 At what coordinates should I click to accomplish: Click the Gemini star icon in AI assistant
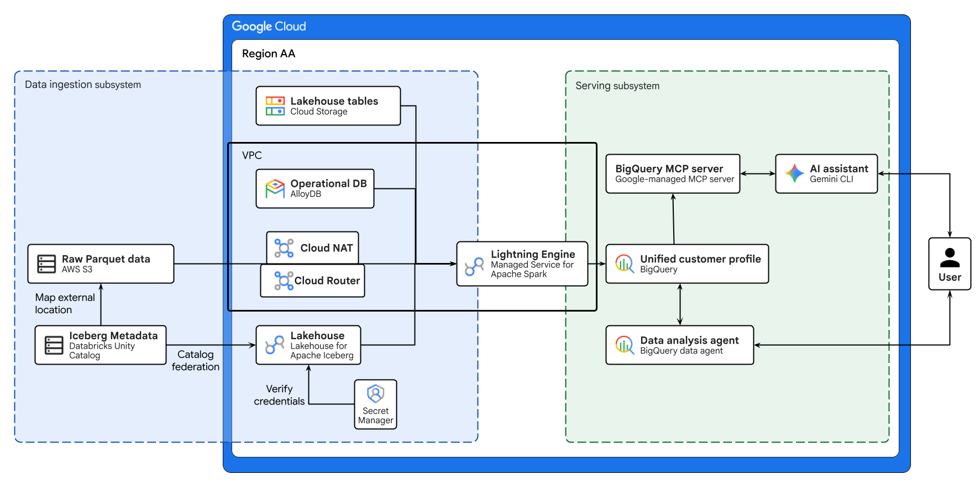794,173
